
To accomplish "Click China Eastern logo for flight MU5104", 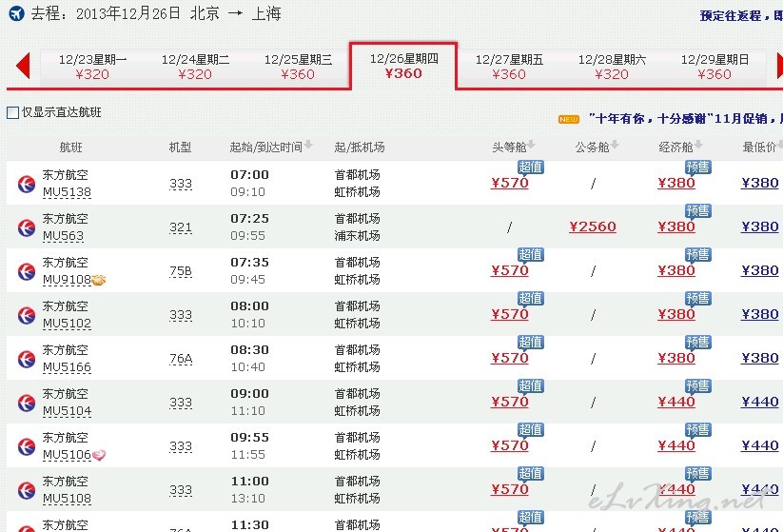I will 27,403.
